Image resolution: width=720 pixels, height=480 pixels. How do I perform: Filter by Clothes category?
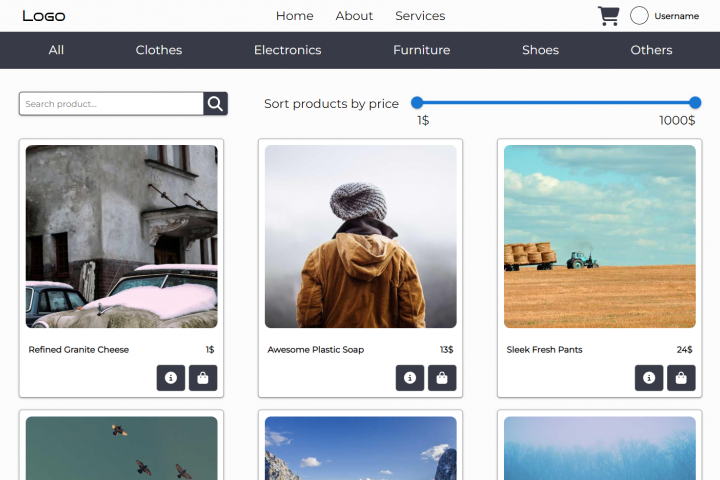tap(159, 50)
